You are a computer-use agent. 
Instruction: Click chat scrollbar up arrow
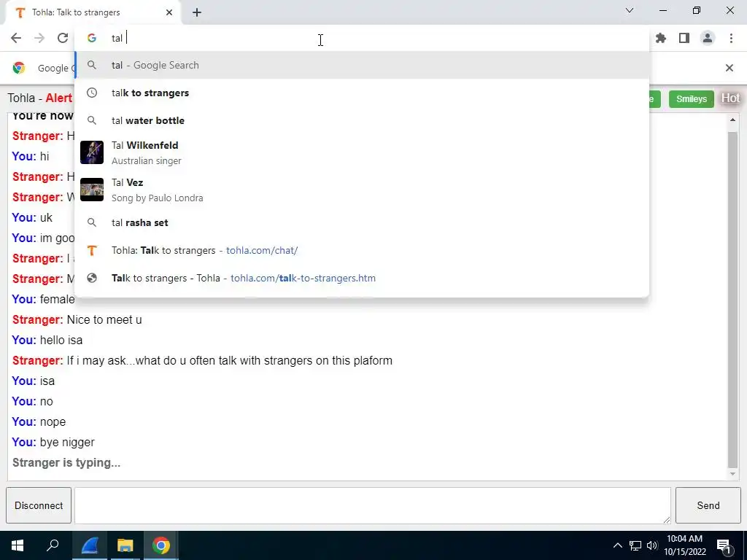click(732, 120)
